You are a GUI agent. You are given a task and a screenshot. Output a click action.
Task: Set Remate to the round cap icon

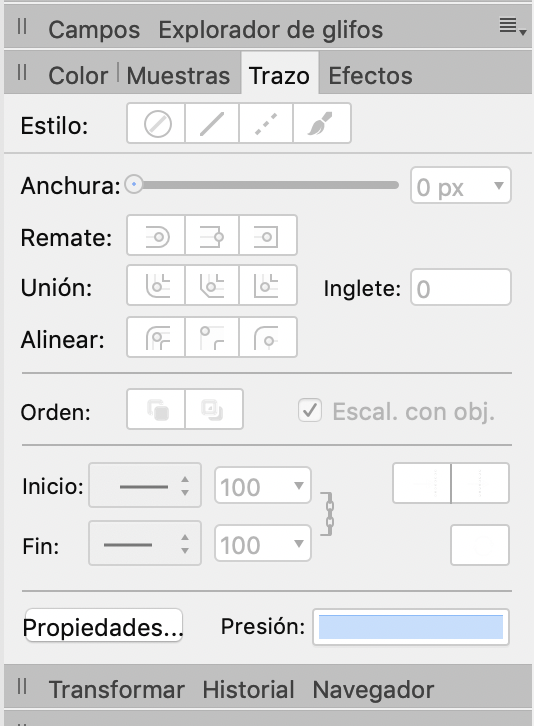[x=157, y=236]
